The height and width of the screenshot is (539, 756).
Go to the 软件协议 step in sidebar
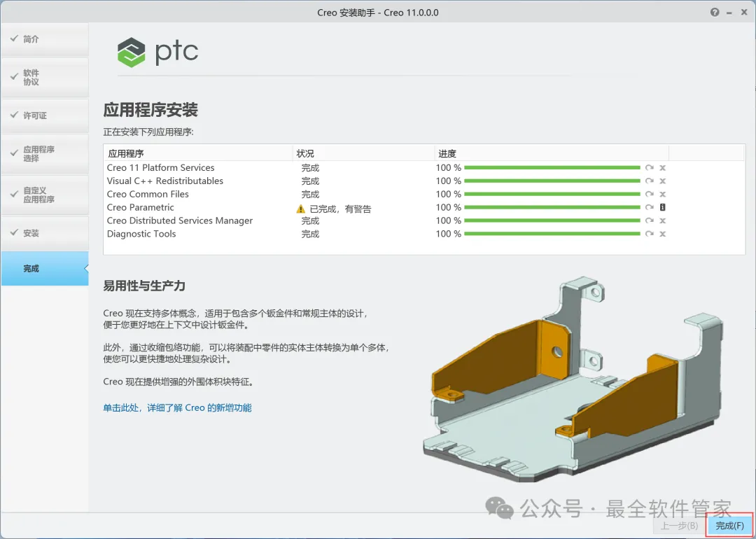(x=45, y=77)
